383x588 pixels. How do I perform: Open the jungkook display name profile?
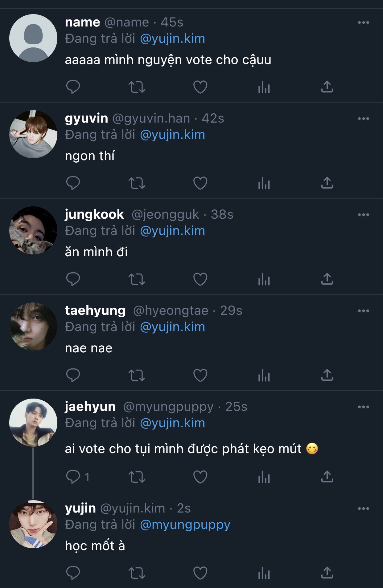click(x=94, y=214)
